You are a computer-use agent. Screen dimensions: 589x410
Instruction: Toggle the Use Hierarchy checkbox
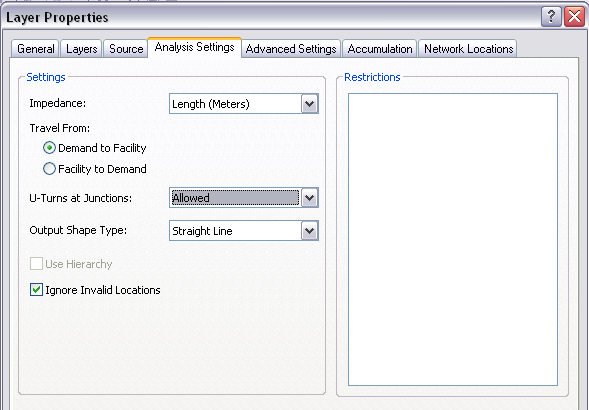point(36,264)
